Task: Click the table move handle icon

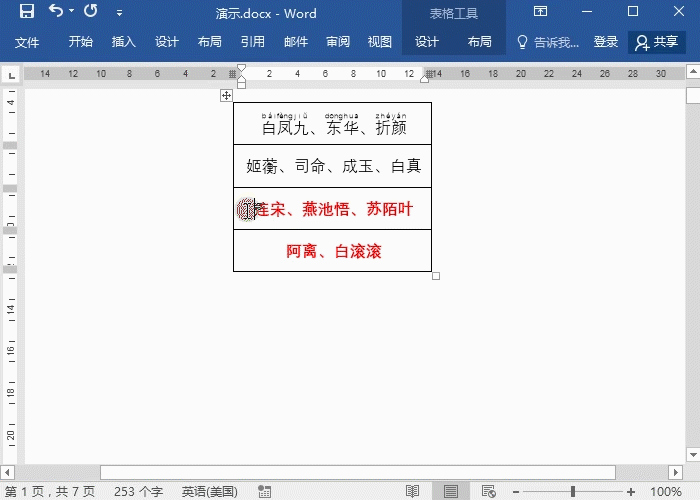Action: pyautogui.click(x=227, y=95)
